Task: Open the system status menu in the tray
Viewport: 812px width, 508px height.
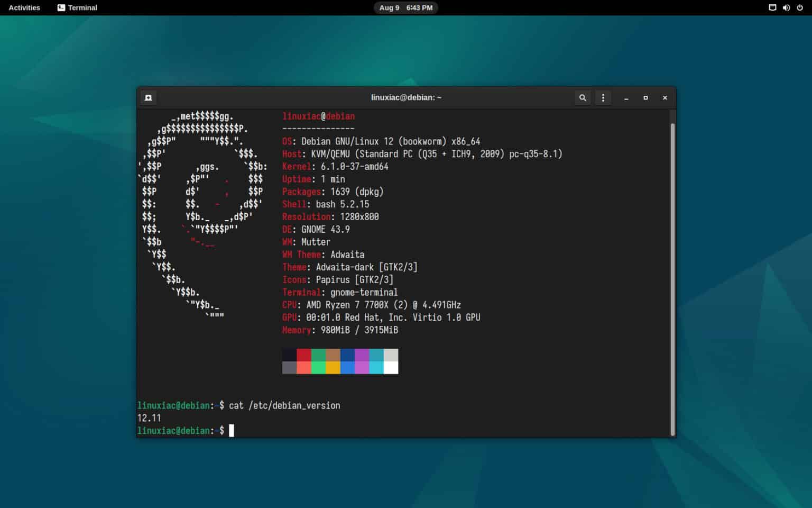Action: [x=786, y=7]
